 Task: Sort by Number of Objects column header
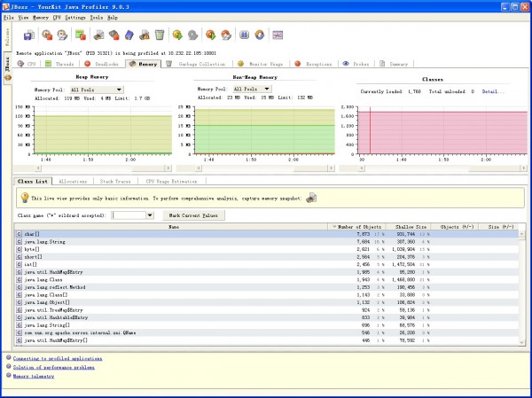[x=356, y=227]
